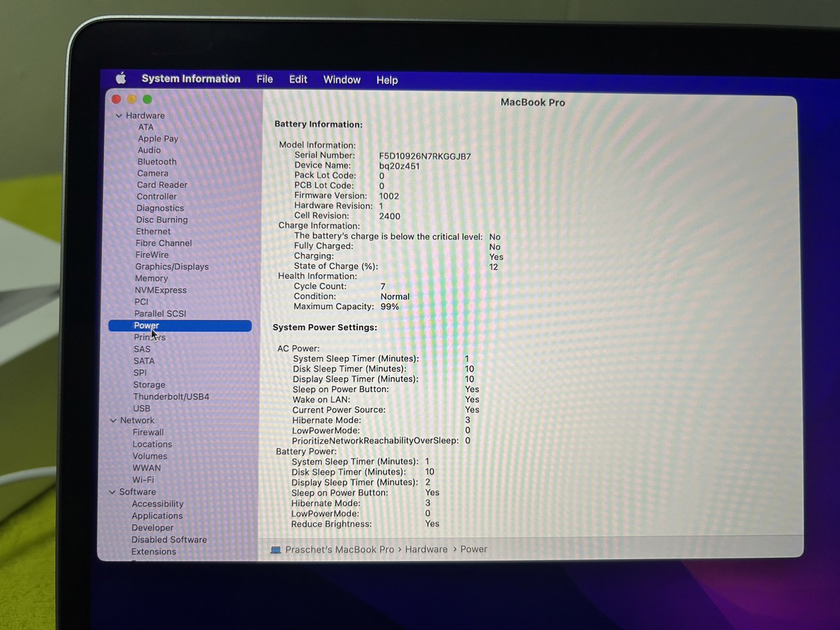840x630 pixels.
Task: Open the File menu
Action: pyautogui.click(x=265, y=80)
